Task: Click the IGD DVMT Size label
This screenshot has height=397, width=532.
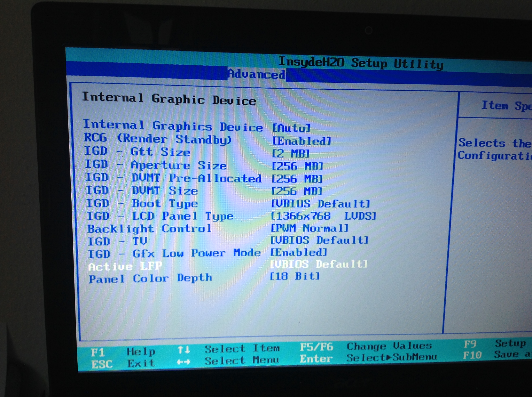Action: point(142,191)
